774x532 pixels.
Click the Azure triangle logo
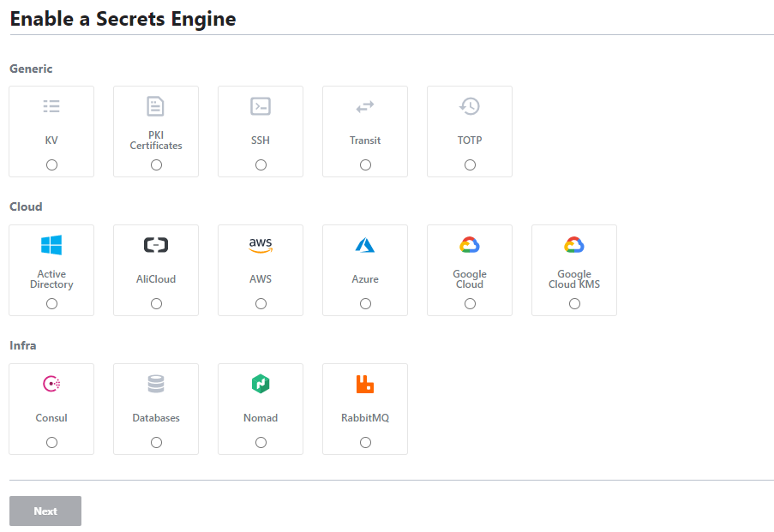[365, 245]
